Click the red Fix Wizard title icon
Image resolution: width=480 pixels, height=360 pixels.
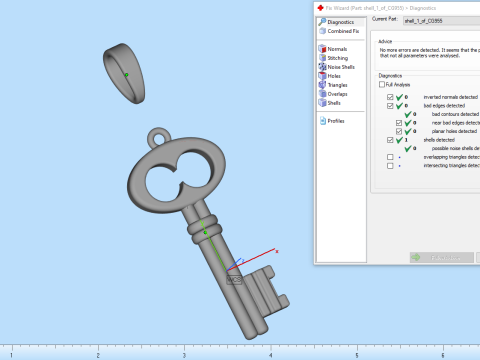(320, 8)
